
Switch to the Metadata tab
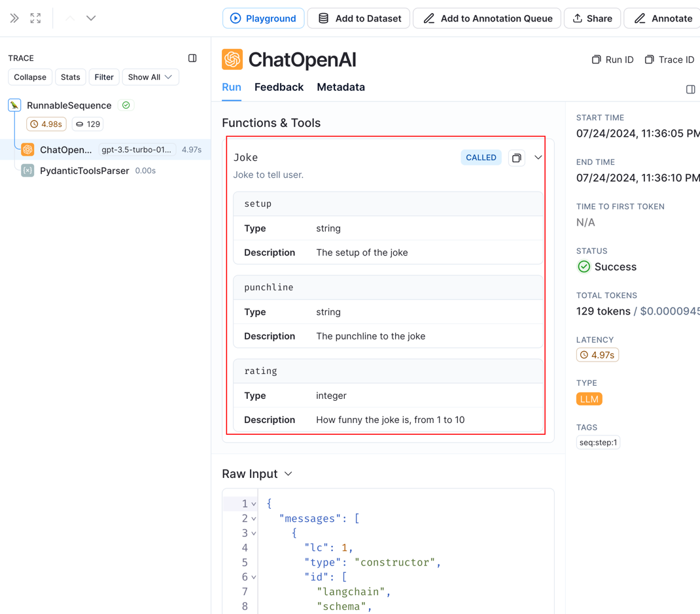341,88
